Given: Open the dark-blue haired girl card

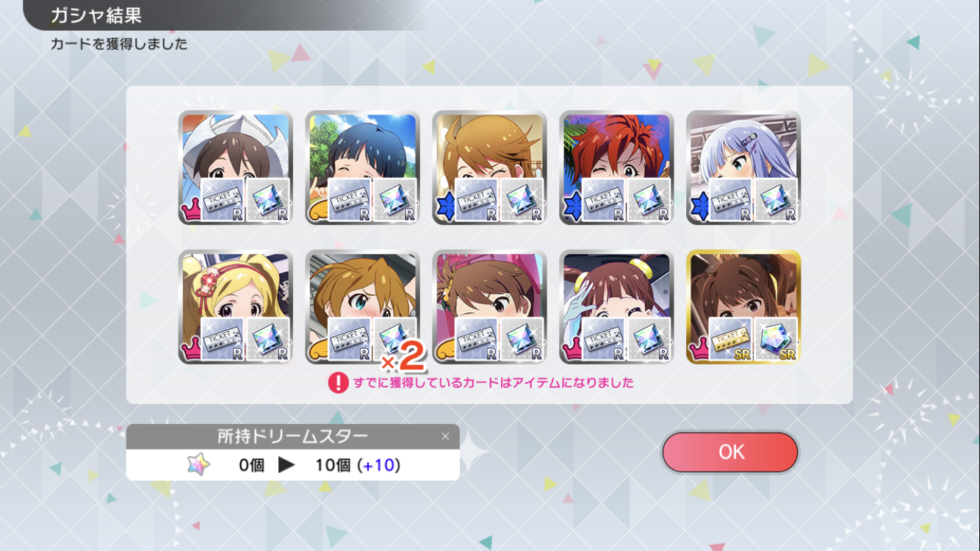Looking at the screenshot, I should click(362, 168).
